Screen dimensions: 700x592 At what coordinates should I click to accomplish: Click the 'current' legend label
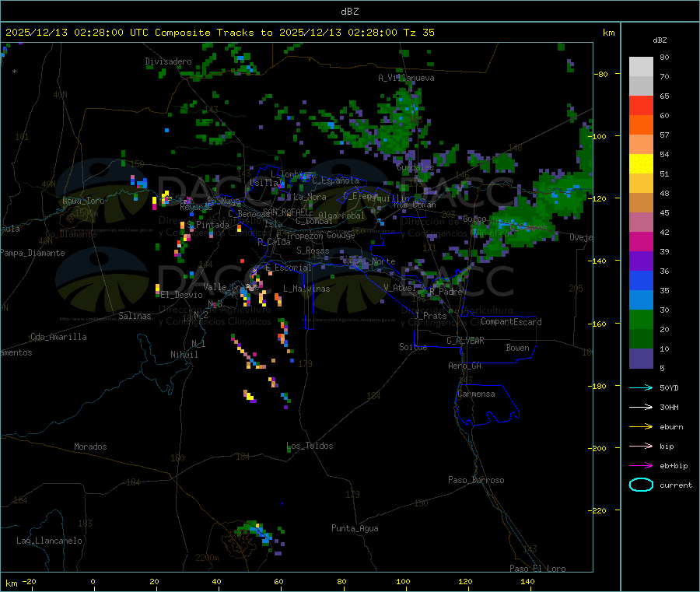(x=676, y=485)
